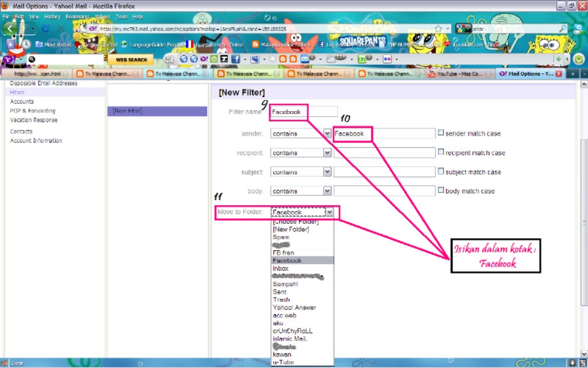588x368 pixels.
Task: Open the Tools menu
Action: 122,17
